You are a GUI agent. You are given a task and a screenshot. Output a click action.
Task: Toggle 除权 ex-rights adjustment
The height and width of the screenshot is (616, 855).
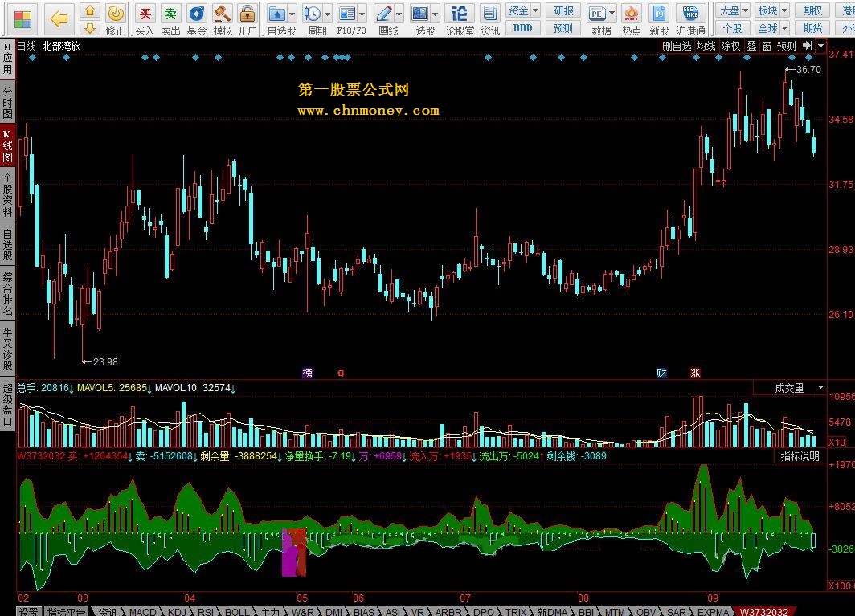click(x=730, y=47)
